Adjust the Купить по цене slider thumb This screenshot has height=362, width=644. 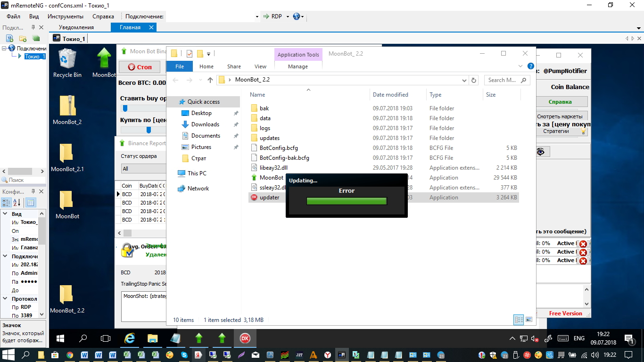pos(149,130)
